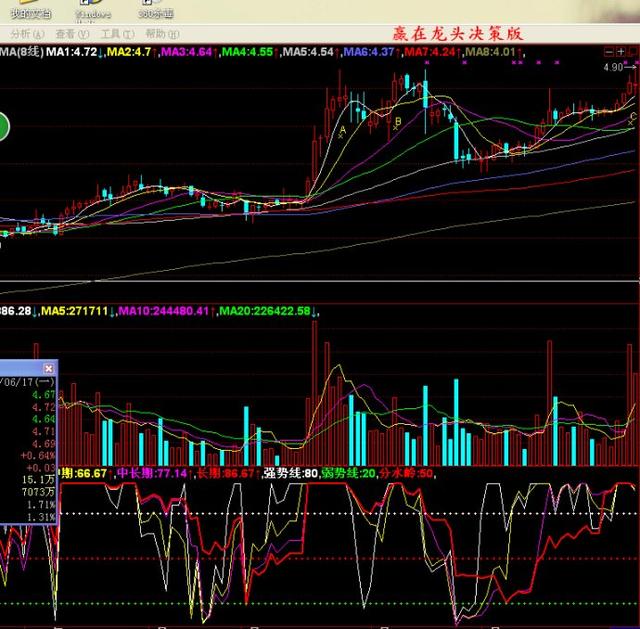Click the MA5:271711 volume label
The width and height of the screenshot is (640, 629).
pos(74,311)
